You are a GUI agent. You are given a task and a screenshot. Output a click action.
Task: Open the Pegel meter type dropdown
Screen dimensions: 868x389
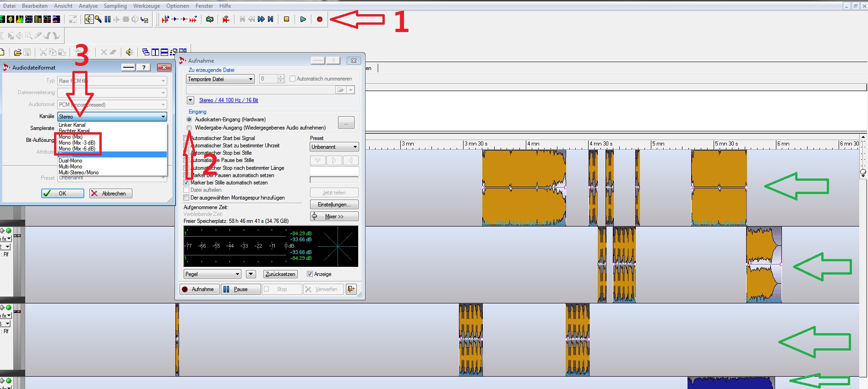(212, 274)
